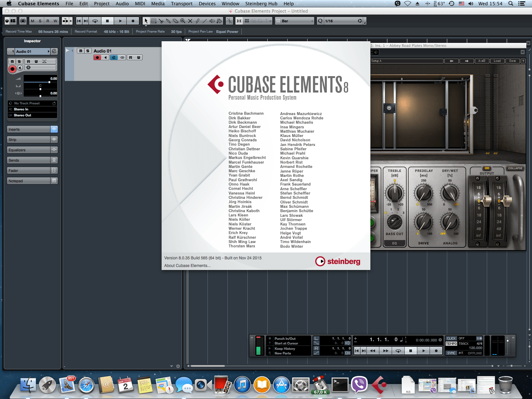Select the Mute X tool
The height and width of the screenshot is (399, 532).
click(190, 21)
